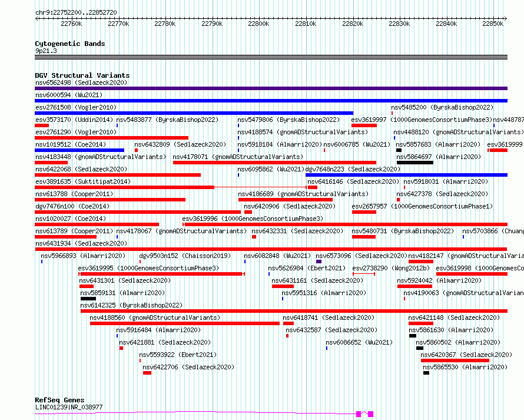Click the nsv6095862 (Wu2021) label
The image size is (524, 420).
click(271, 169)
